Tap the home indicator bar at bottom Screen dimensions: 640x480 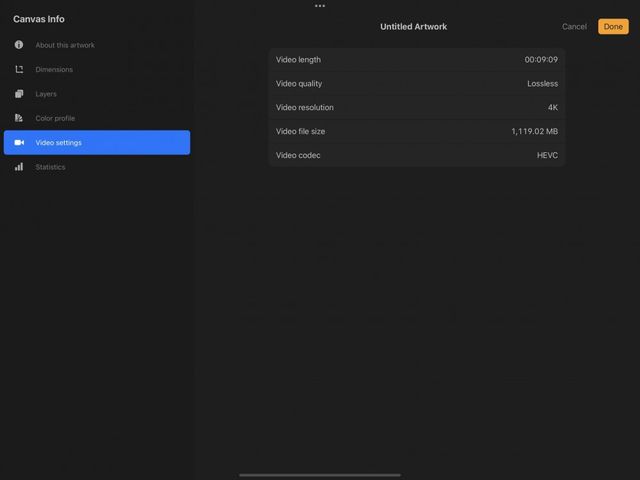point(320,475)
